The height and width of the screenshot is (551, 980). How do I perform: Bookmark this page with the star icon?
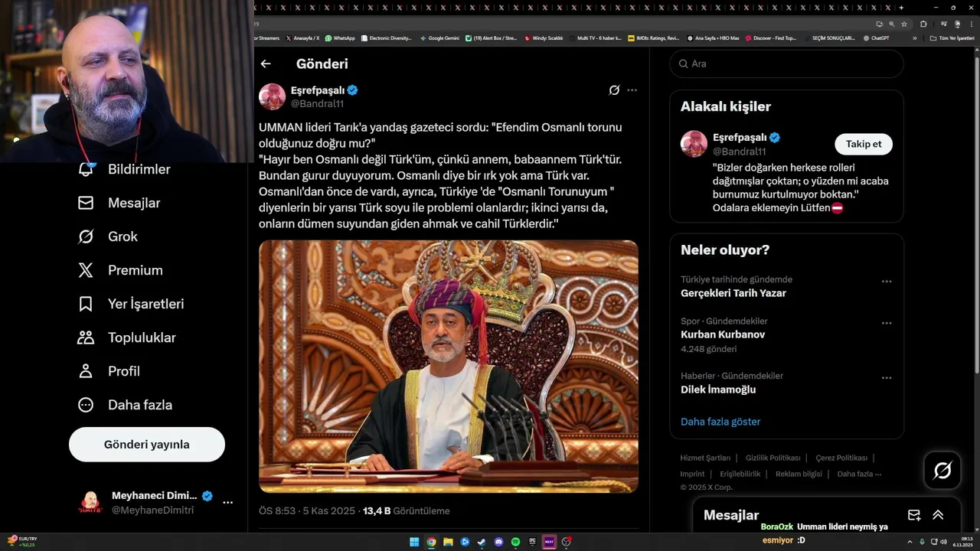click(904, 24)
